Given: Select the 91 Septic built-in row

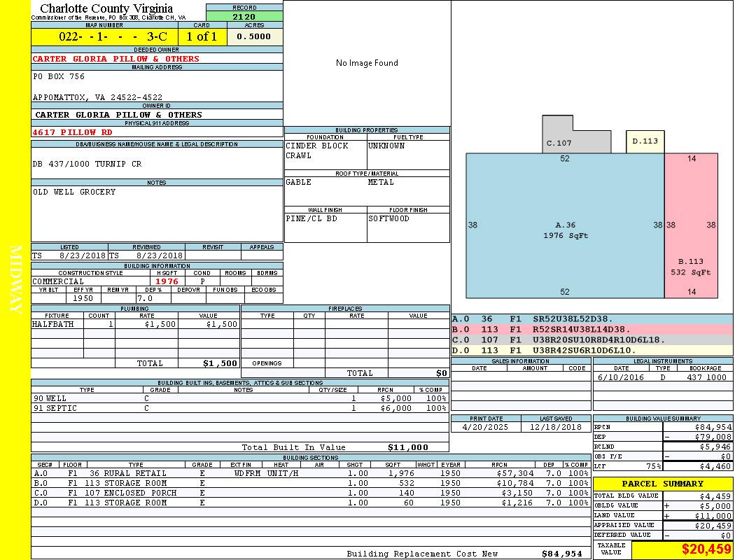Looking at the screenshot, I should point(239,408).
